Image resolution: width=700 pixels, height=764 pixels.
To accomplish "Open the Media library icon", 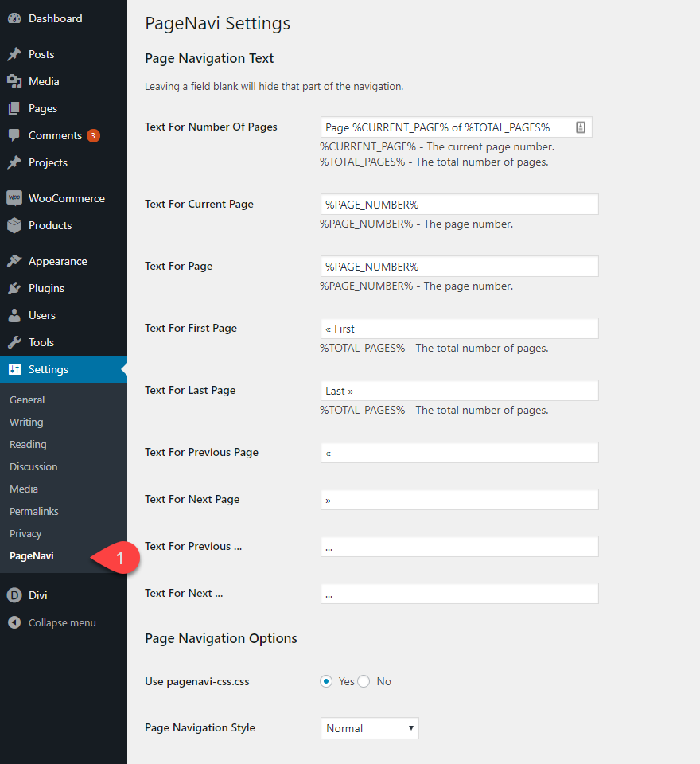I will point(14,81).
